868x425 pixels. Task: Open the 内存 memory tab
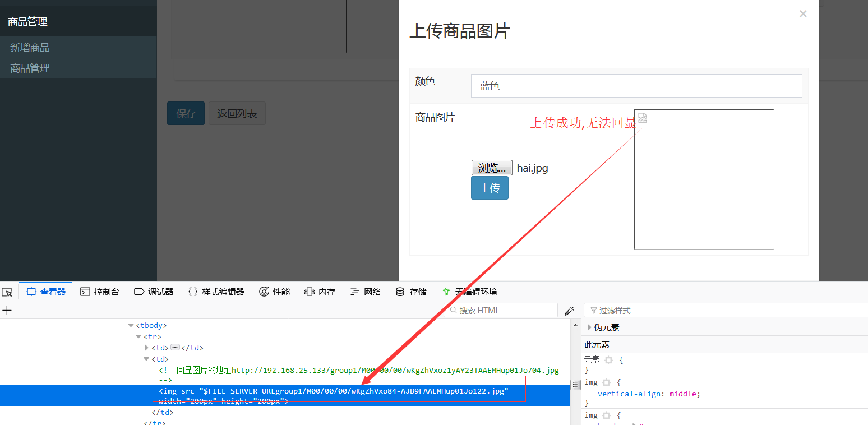point(320,292)
